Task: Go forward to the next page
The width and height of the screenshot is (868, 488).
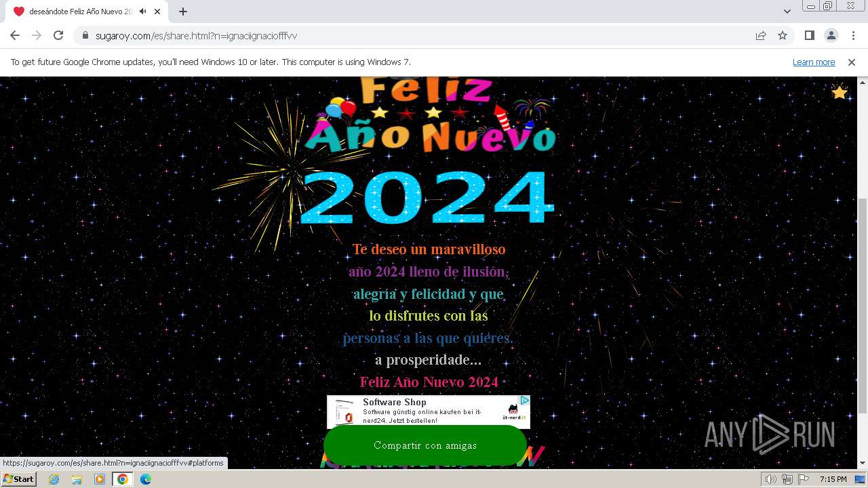Action: tap(37, 35)
